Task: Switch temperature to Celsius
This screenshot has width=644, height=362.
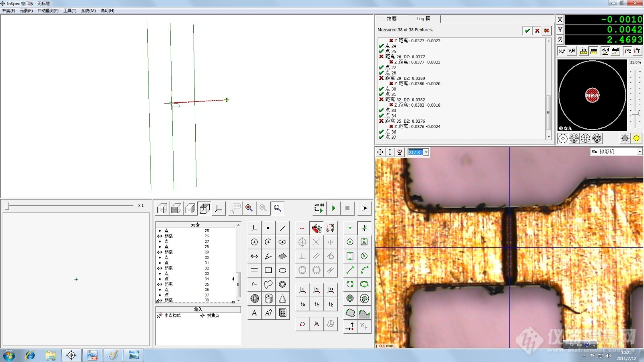Action: 627,51
